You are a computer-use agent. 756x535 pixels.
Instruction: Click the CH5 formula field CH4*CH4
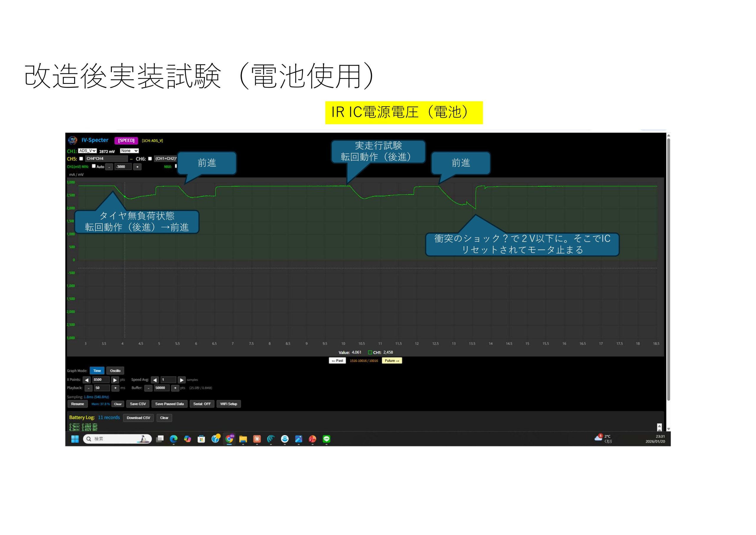click(x=106, y=158)
